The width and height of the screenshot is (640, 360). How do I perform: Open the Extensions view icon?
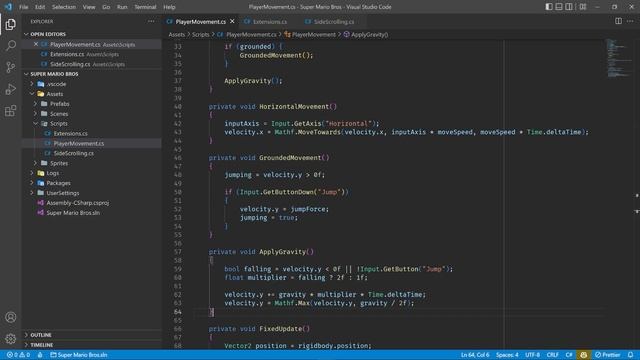pos(11,111)
